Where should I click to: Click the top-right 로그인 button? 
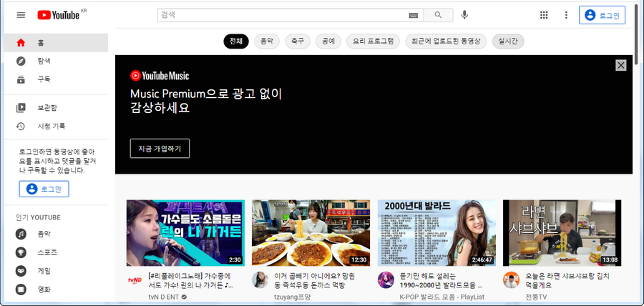[x=602, y=15]
